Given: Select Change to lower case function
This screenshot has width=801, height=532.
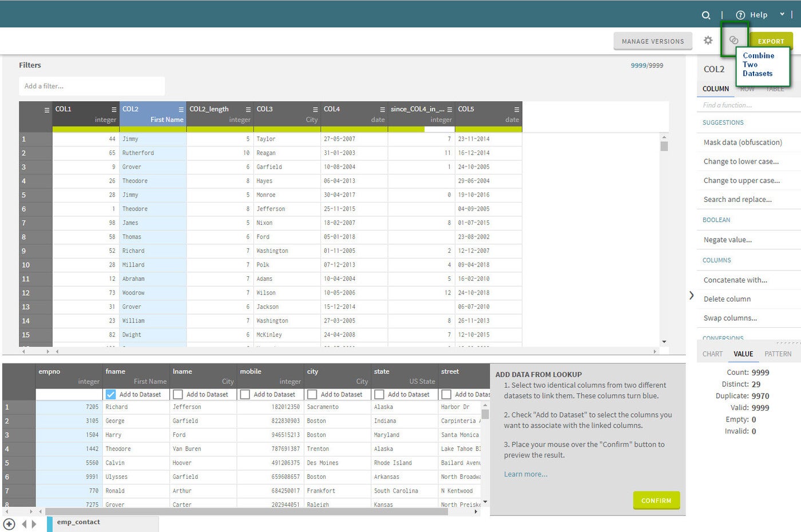Looking at the screenshot, I should [x=741, y=162].
